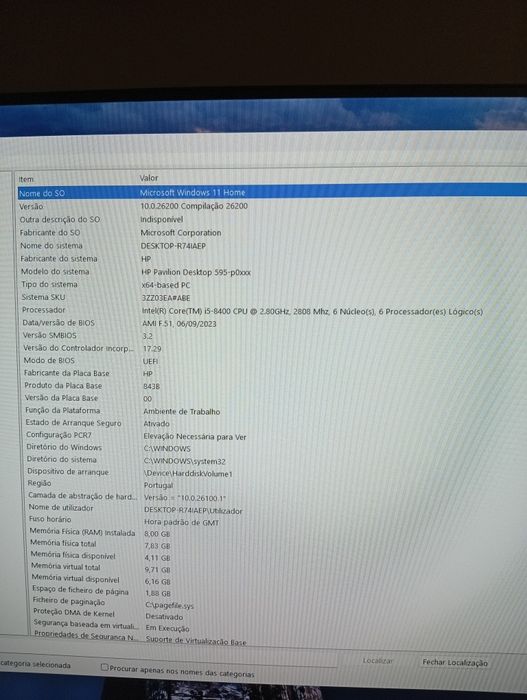
Task: Select 'Memória física total' row
Action: pyautogui.click(x=63, y=543)
